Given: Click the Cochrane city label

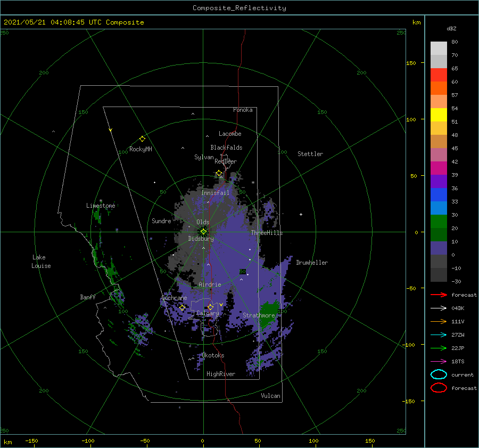Looking at the screenshot, I should pos(174,298).
